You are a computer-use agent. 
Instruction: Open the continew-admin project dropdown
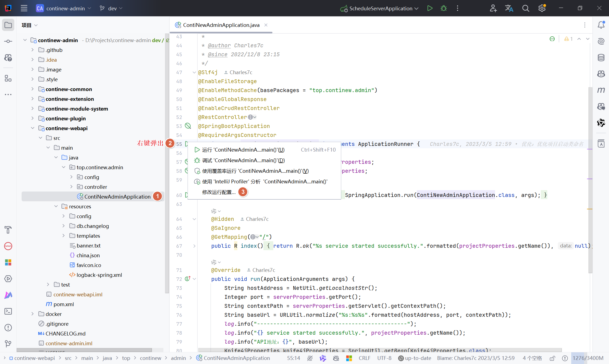tap(63, 8)
